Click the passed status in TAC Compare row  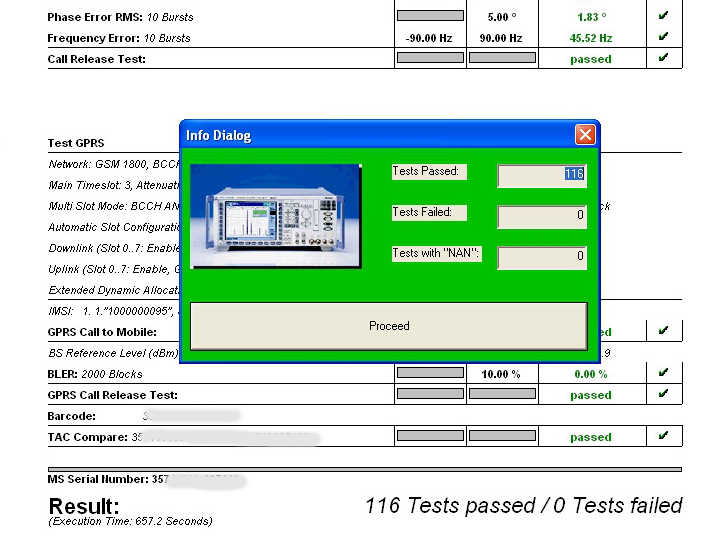pos(590,437)
